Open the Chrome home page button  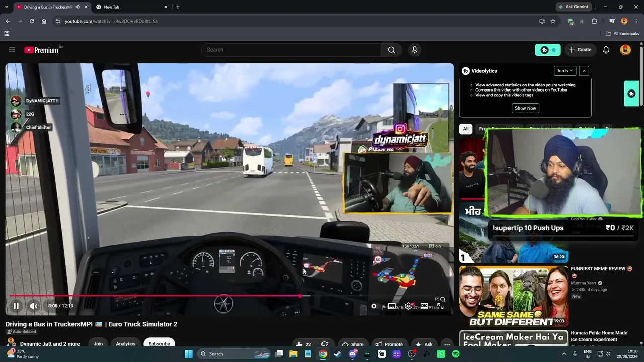pos(44,21)
